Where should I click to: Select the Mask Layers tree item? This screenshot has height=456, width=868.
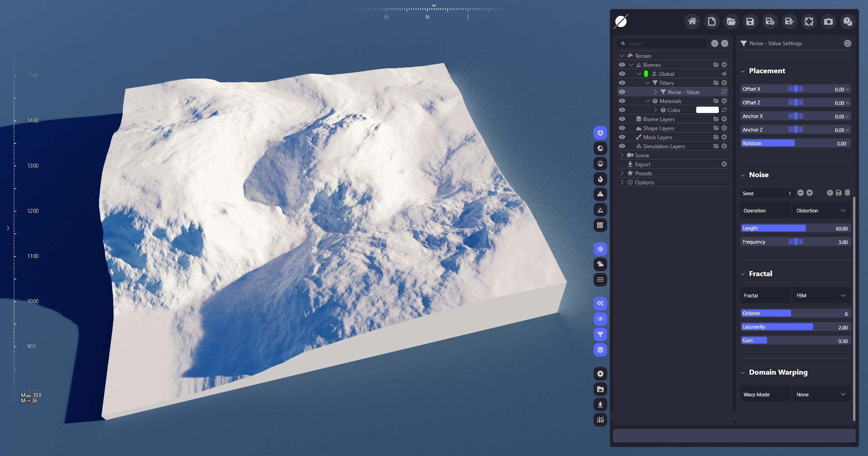657,137
